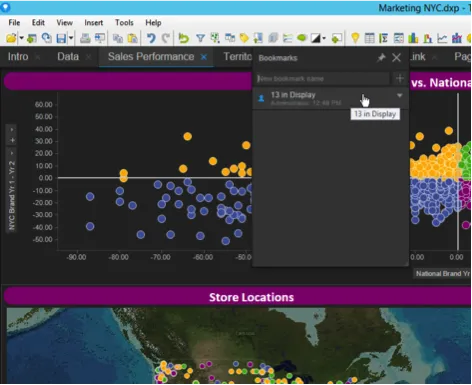472x385 pixels.
Task: Open the 13 in Display bookmark dropdown arrow
Action: [x=399, y=96]
